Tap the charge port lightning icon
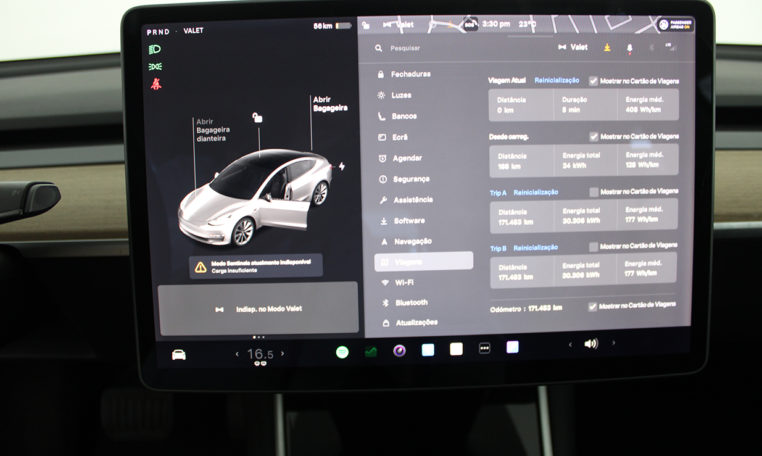The width and height of the screenshot is (762, 456). 342,166
